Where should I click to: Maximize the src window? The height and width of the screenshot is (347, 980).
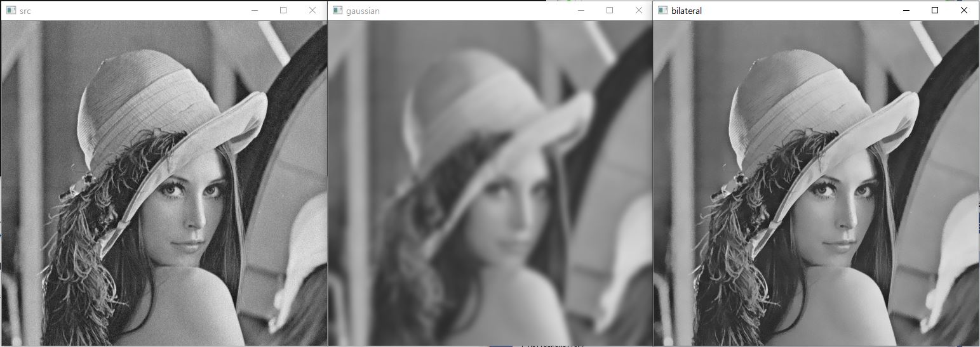pos(283,11)
